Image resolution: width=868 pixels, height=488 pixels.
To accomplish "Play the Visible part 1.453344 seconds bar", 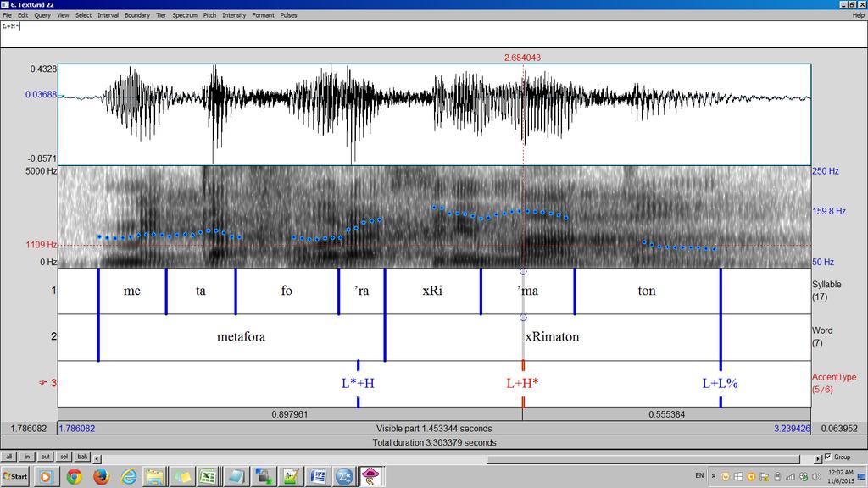I will click(x=434, y=428).
